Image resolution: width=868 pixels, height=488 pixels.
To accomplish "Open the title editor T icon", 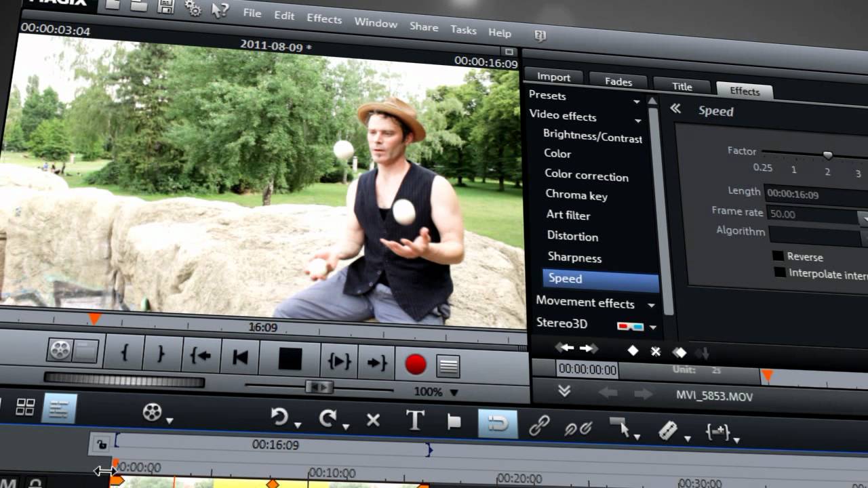I will 414,421.
